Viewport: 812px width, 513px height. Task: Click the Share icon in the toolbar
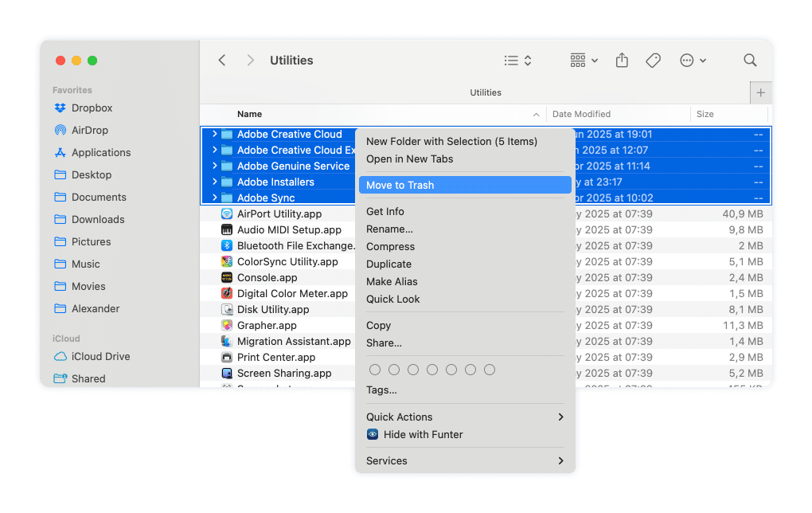coord(623,61)
